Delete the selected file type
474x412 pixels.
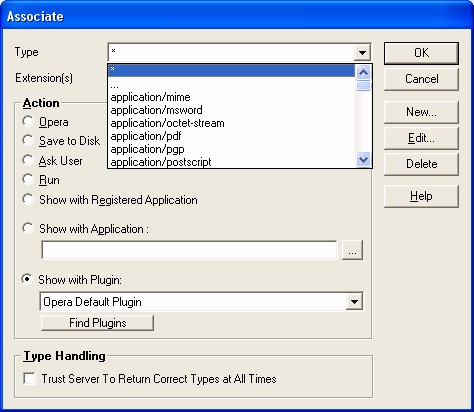pyautogui.click(x=421, y=164)
